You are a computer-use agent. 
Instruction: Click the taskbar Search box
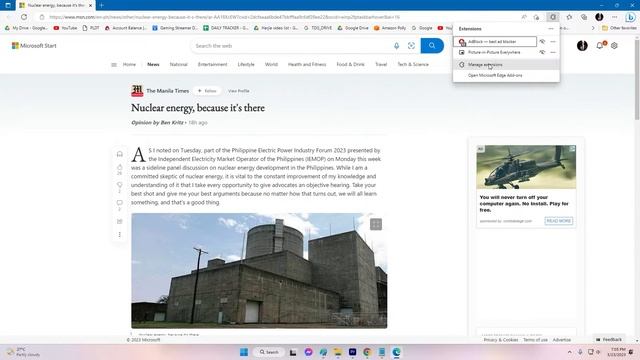click(x=269, y=352)
